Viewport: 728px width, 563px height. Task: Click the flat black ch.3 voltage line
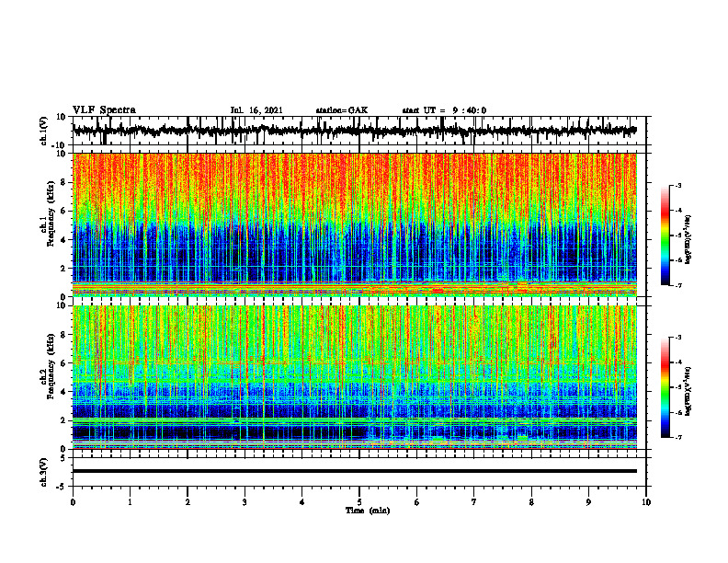[x=354, y=471]
